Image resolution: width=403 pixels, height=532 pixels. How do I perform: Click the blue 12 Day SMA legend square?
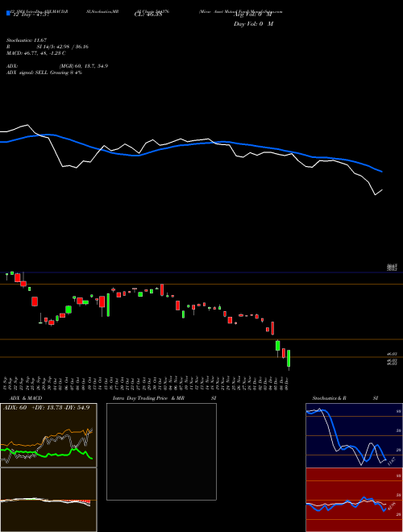point(8,13)
